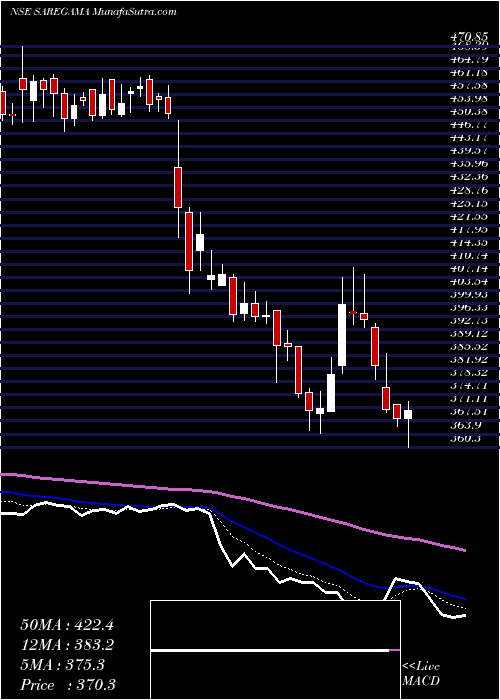Select the 5MA : 375.3 readout

(x=62, y=665)
